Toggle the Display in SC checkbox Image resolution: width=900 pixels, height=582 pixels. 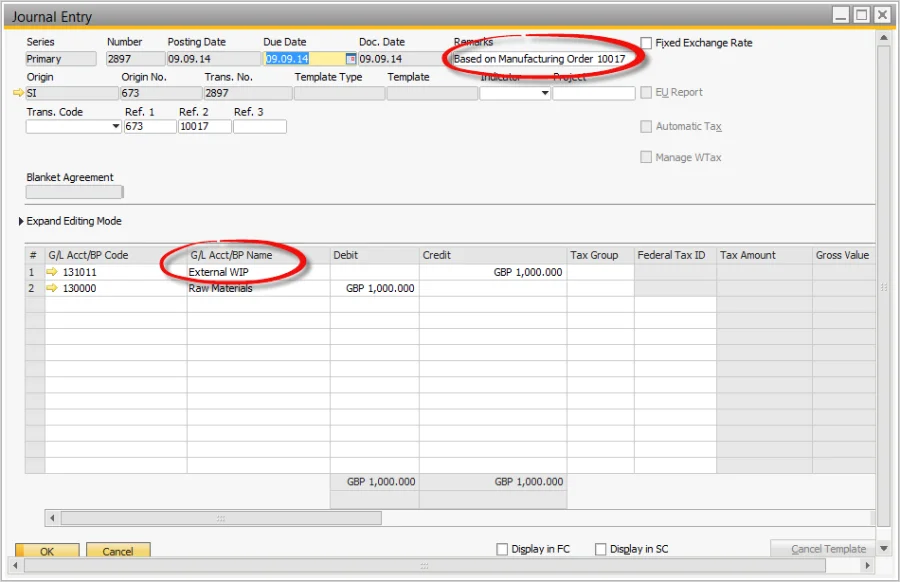tap(600, 549)
